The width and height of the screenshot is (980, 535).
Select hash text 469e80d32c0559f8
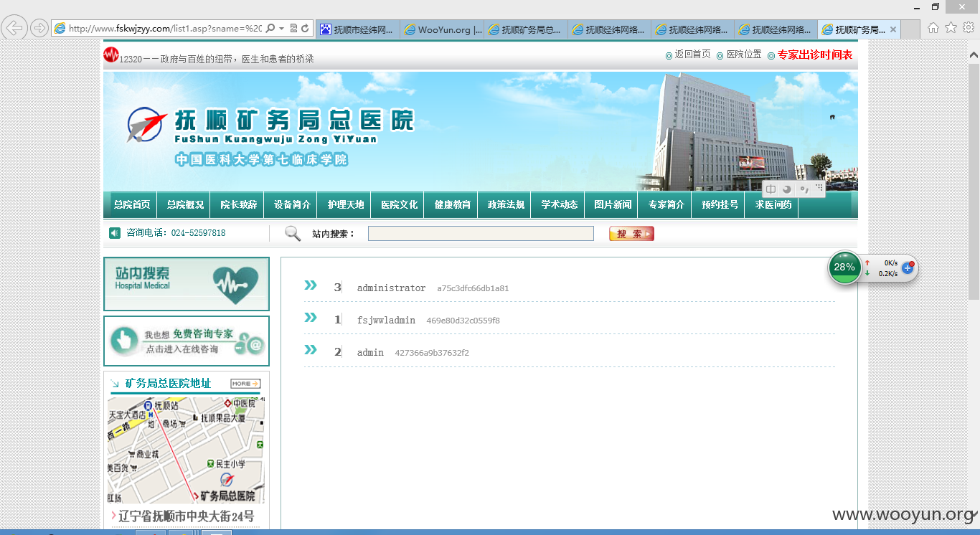(463, 321)
